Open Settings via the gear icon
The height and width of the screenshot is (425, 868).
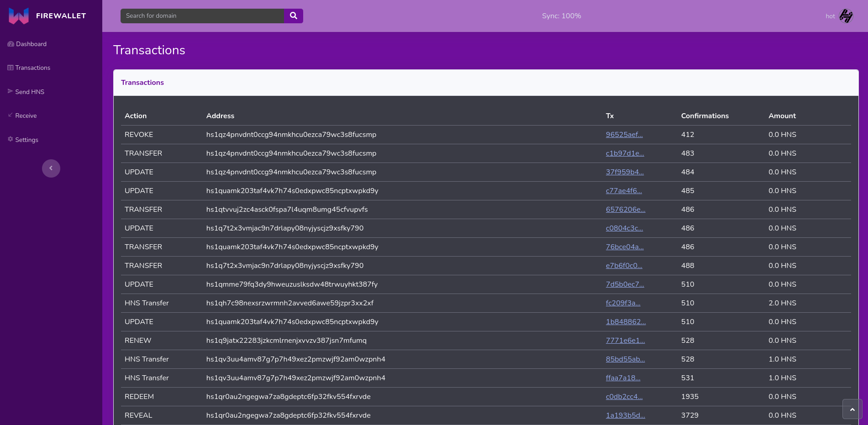point(10,139)
